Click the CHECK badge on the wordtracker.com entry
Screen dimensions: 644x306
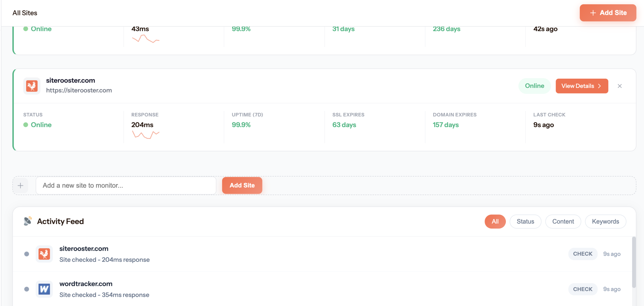[x=583, y=289]
